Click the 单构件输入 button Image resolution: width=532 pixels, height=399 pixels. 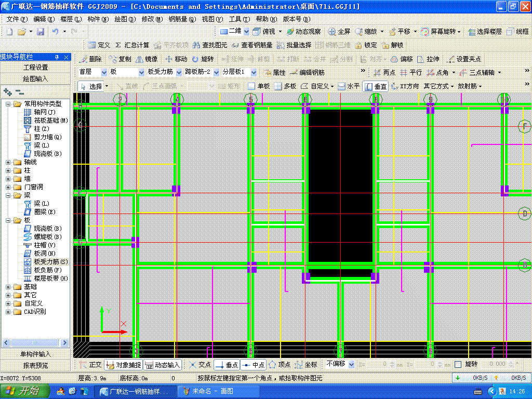(35, 354)
